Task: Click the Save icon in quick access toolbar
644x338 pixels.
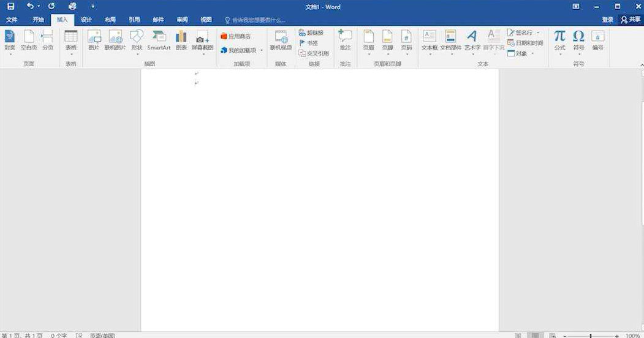Action: (10, 6)
